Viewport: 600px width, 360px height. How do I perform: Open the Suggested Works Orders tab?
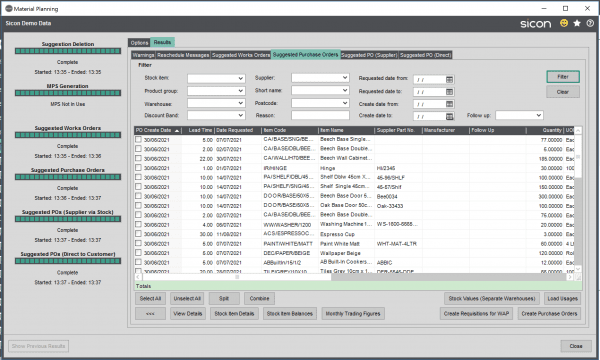click(x=241, y=55)
